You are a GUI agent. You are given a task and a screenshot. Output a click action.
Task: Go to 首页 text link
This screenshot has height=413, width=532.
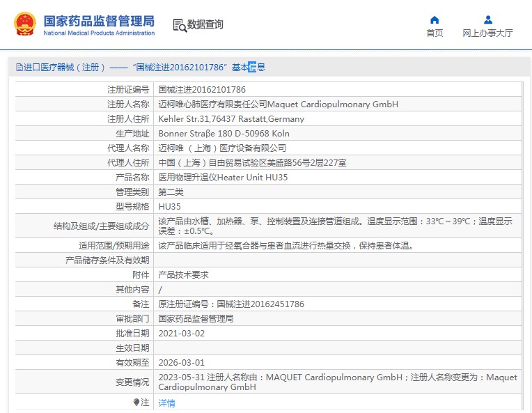point(435,33)
